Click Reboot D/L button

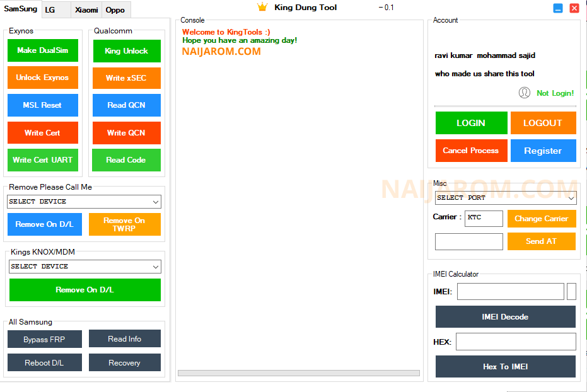pyautogui.click(x=45, y=362)
